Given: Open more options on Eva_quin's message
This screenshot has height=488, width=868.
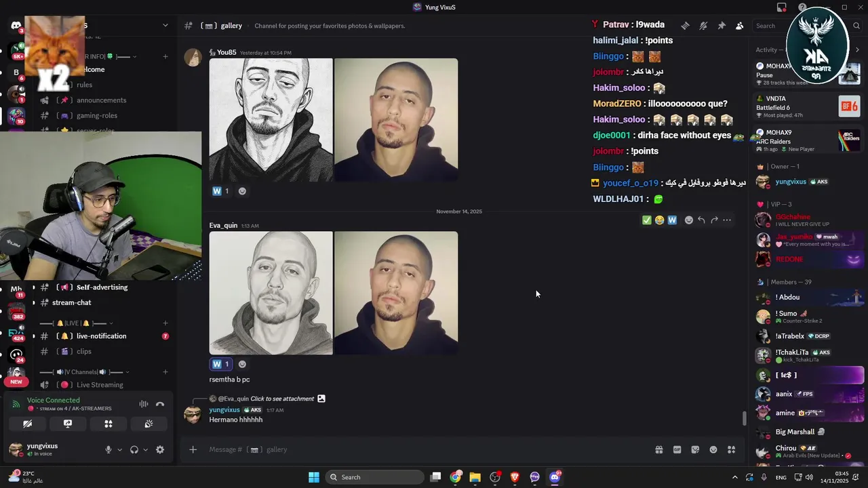Looking at the screenshot, I should tap(727, 220).
